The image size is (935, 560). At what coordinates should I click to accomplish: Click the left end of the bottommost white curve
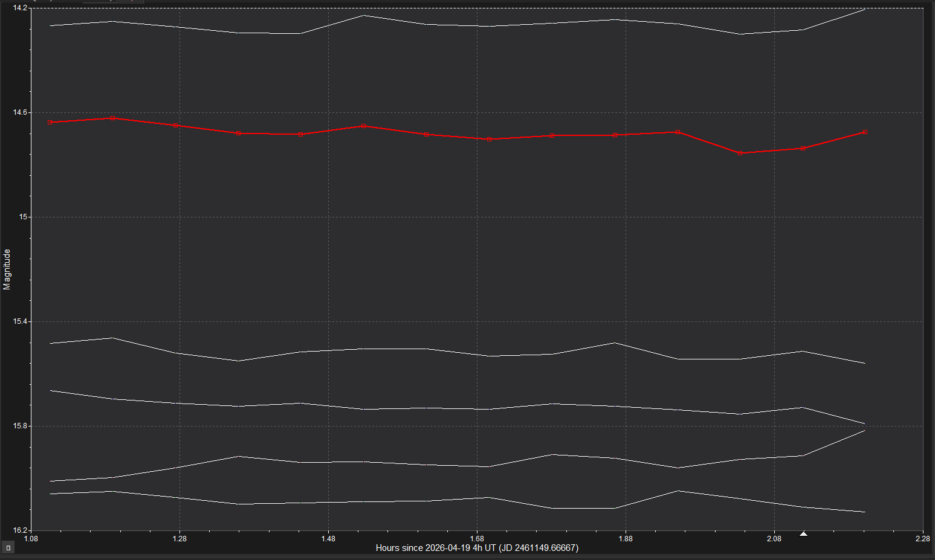click(50, 494)
